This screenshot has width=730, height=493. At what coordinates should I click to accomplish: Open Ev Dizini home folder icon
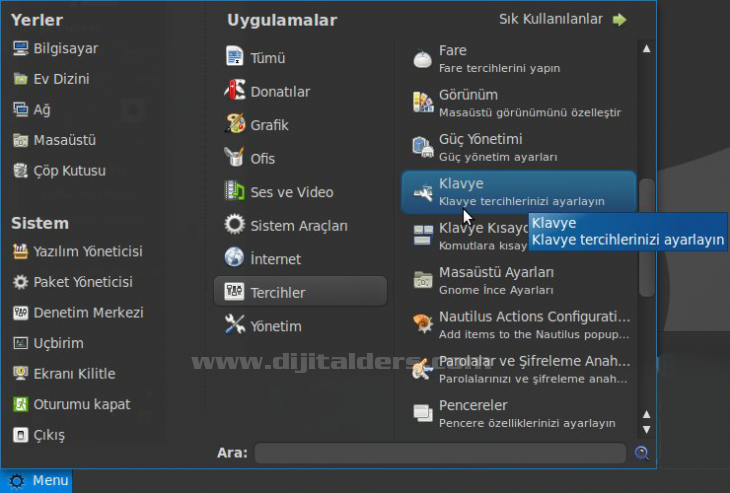tap(20, 79)
